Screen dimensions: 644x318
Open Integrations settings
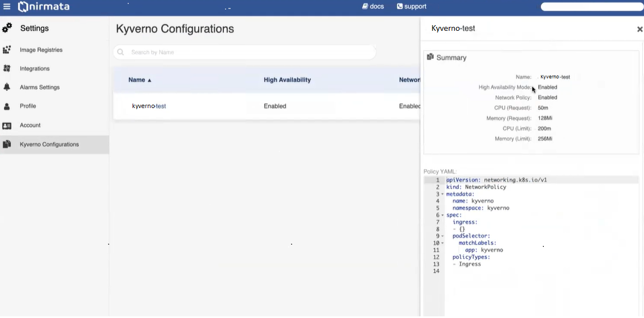coord(35,69)
